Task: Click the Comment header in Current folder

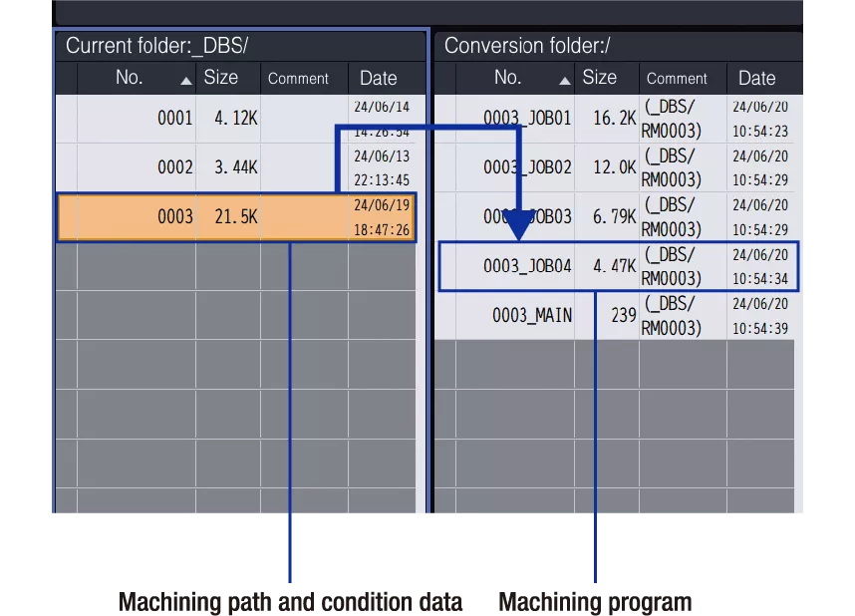Action: (x=298, y=79)
